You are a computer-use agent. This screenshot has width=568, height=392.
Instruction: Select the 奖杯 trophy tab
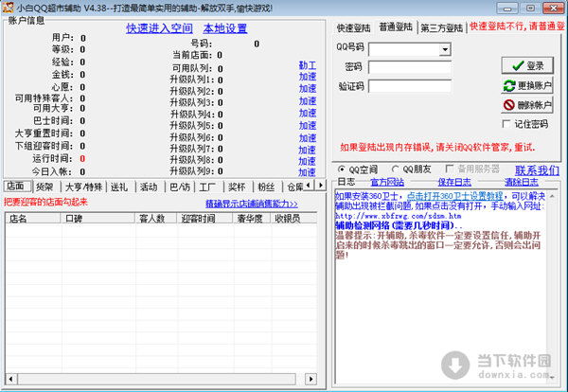238,187
